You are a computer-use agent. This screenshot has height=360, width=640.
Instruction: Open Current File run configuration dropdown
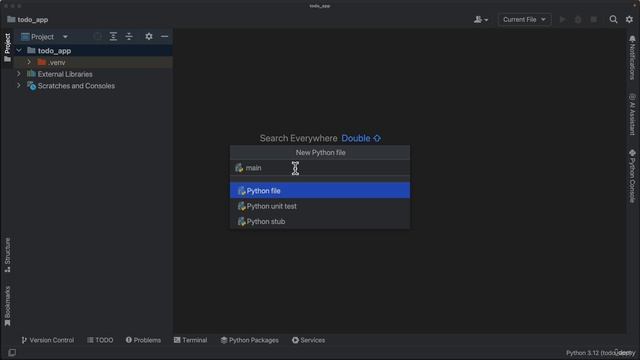[x=524, y=19]
